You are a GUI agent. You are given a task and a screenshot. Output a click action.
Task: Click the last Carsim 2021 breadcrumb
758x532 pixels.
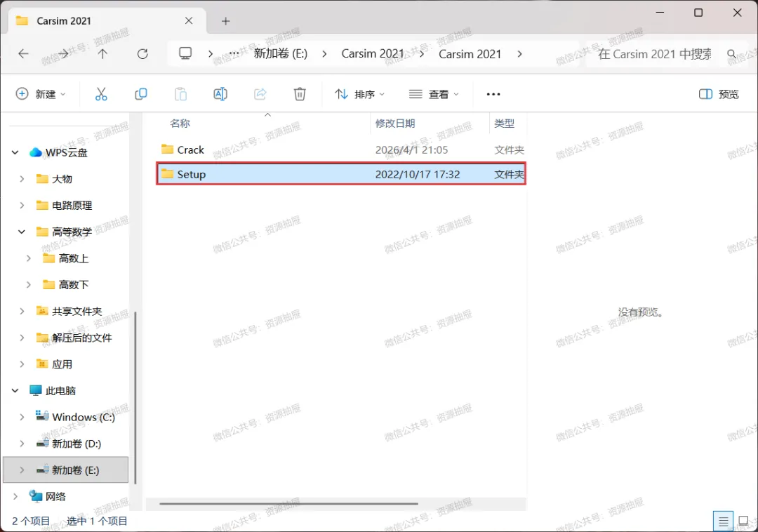[x=470, y=53]
